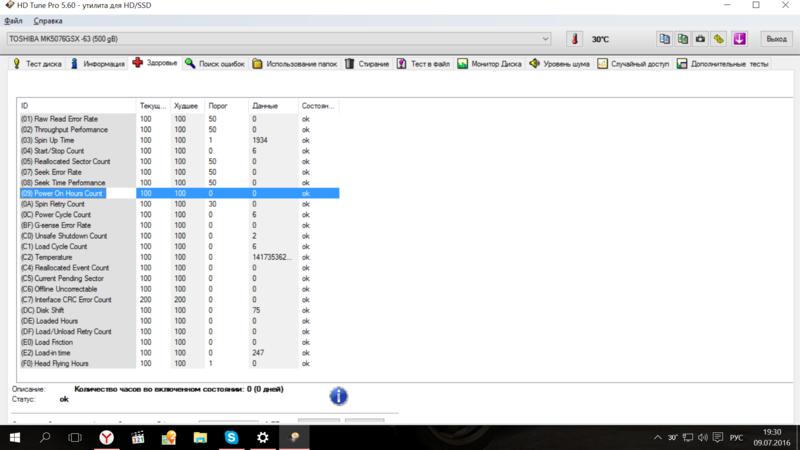Select the (E2) Load-in time row
The width and height of the screenshot is (800, 450).
click(179, 353)
